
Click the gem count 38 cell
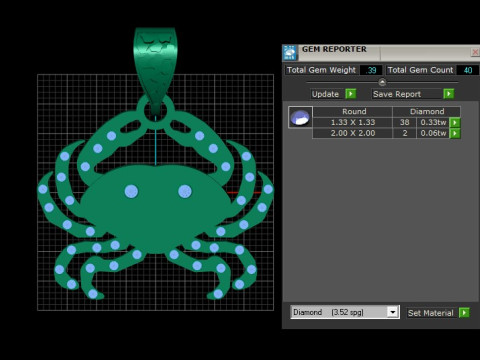coord(404,122)
